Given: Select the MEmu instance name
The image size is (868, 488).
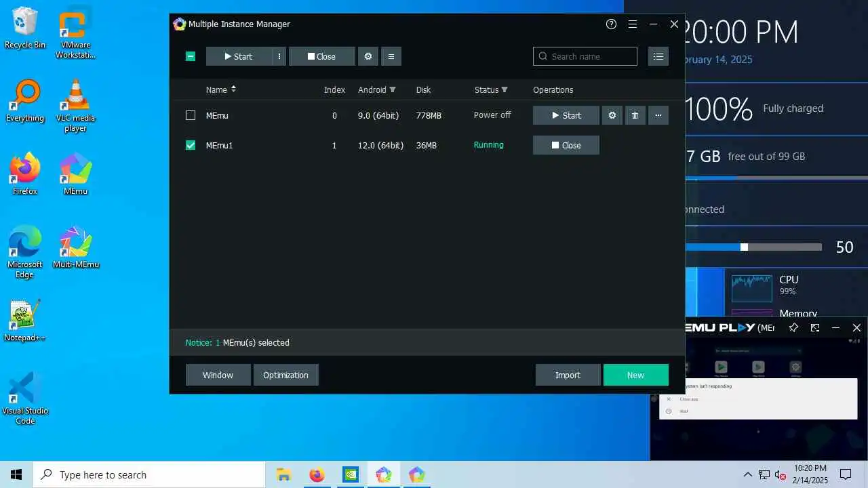Looking at the screenshot, I should pyautogui.click(x=217, y=115).
